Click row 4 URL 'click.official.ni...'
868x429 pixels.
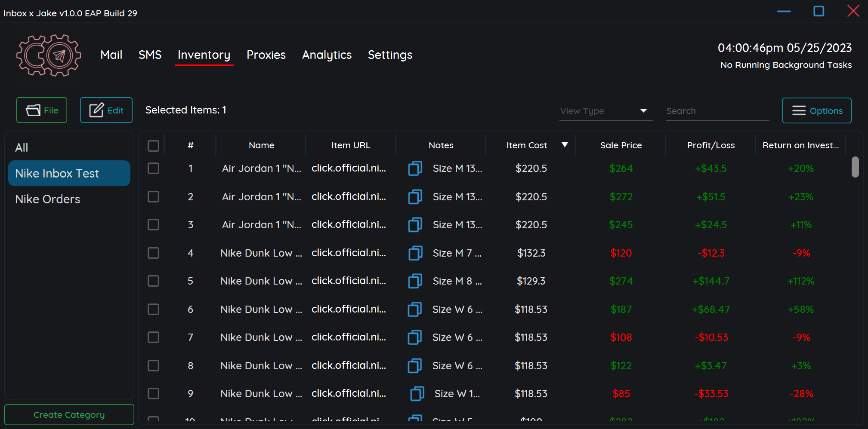[x=349, y=253]
